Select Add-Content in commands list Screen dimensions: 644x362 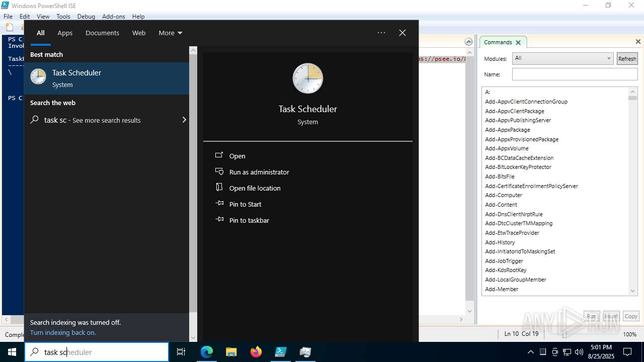[501, 205]
